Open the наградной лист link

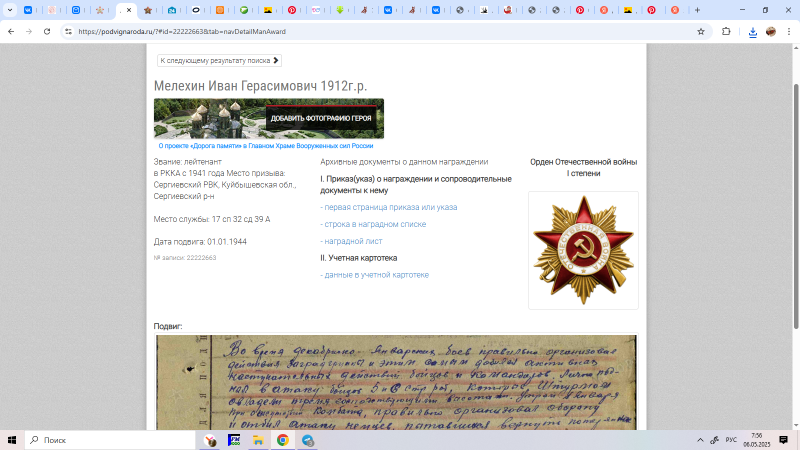pos(351,241)
